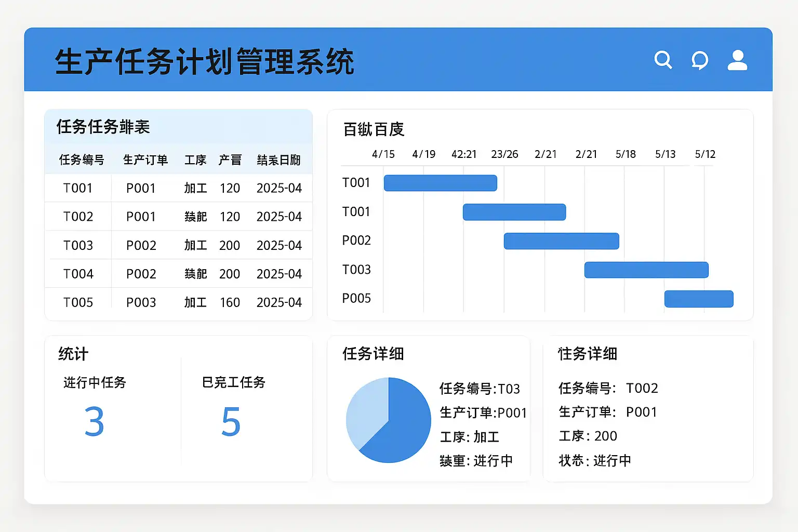Click the 产量 column header
This screenshot has height=532, width=798.
230,160
